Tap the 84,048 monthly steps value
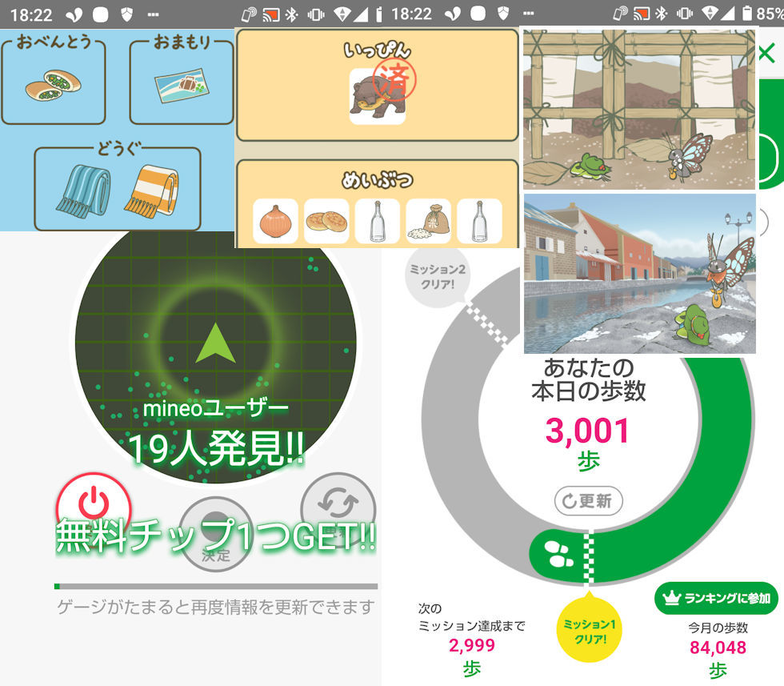 coord(718,648)
